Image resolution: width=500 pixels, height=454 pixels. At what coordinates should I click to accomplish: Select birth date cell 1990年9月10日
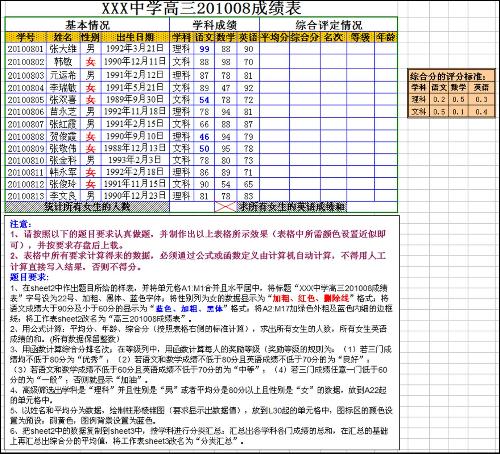(x=135, y=136)
